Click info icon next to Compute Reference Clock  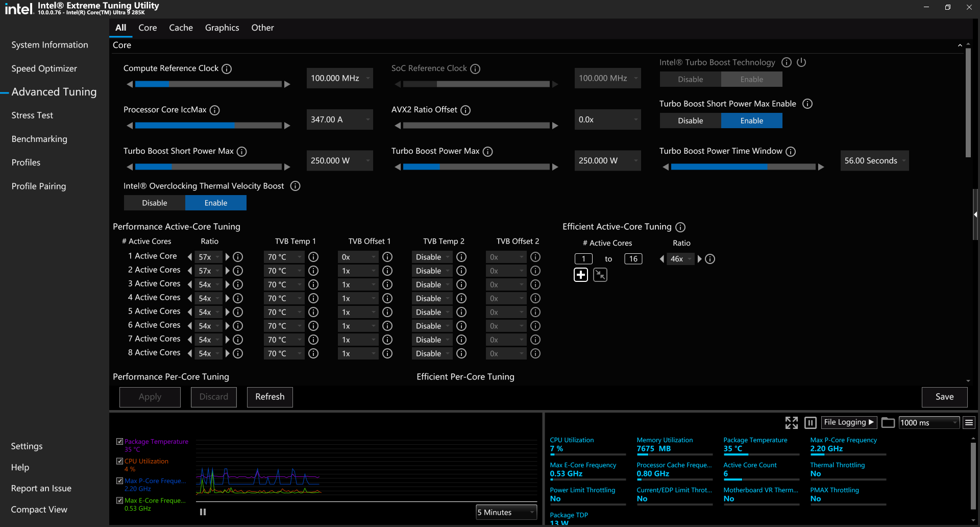tap(227, 69)
